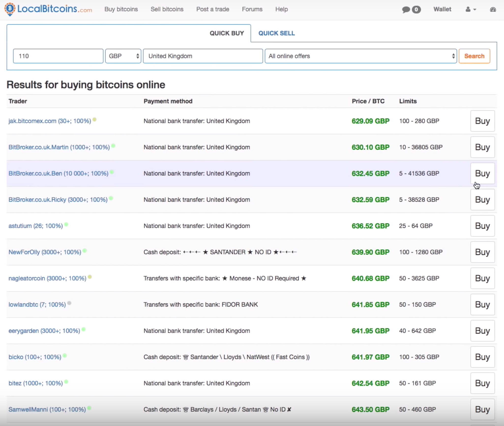Click Buy on astutium's 636.52 GBP offer
The image size is (504, 426).
483,226
